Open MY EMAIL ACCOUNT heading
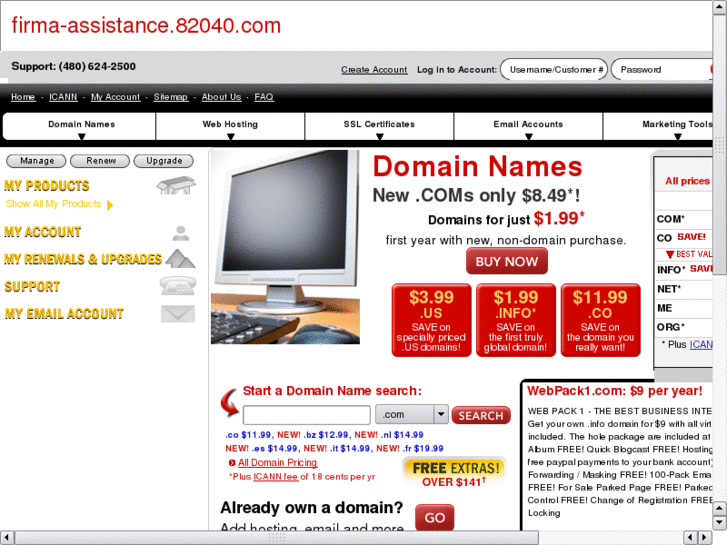 [x=64, y=314]
